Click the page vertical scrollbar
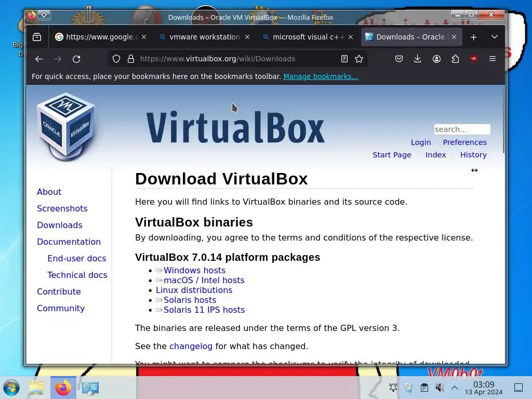The width and height of the screenshot is (532, 399). (x=503, y=119)
